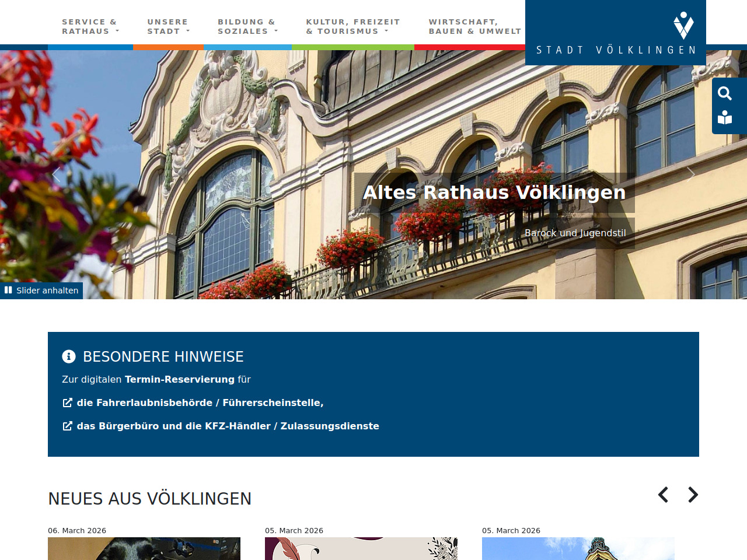Open Kultur, Freizeit & Tourismus menu
The image size is (747, 560).
point(352,27)
